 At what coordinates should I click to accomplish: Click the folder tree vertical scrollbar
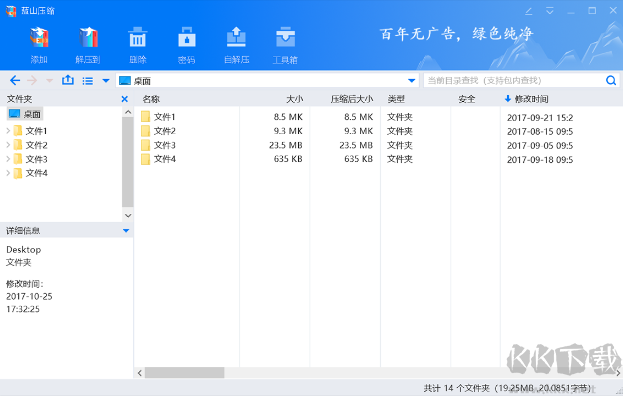click(128, 162)
